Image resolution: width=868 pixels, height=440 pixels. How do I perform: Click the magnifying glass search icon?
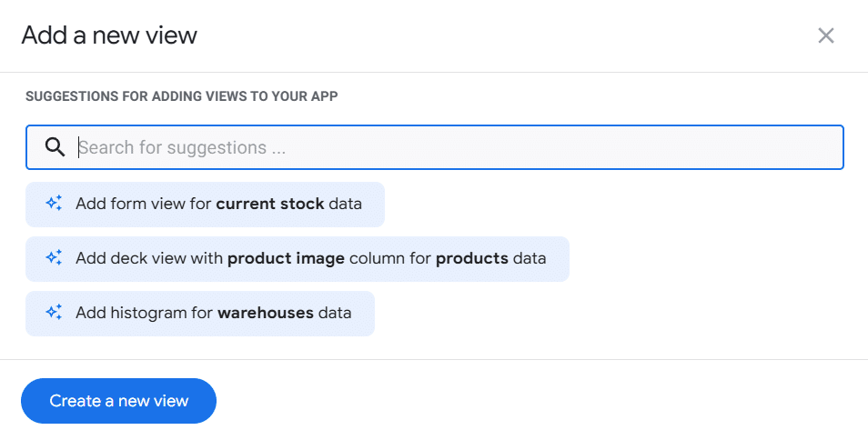click(55, 147)
